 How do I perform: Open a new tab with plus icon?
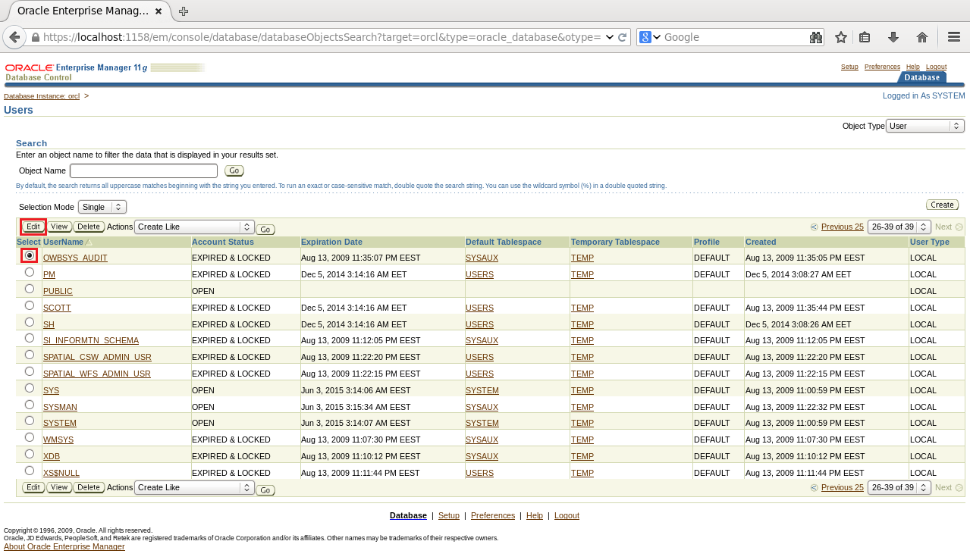[x=184, y=11]
